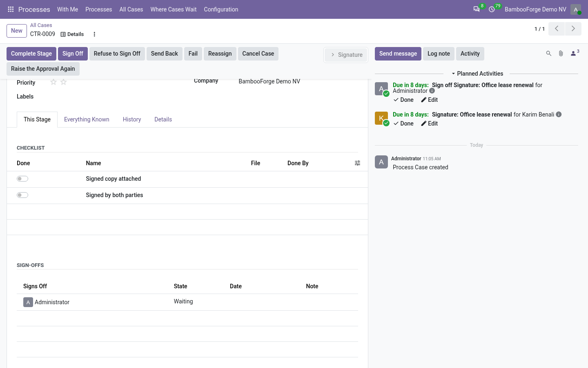Select the Signature stage in statusbar

tap(346, 55)
